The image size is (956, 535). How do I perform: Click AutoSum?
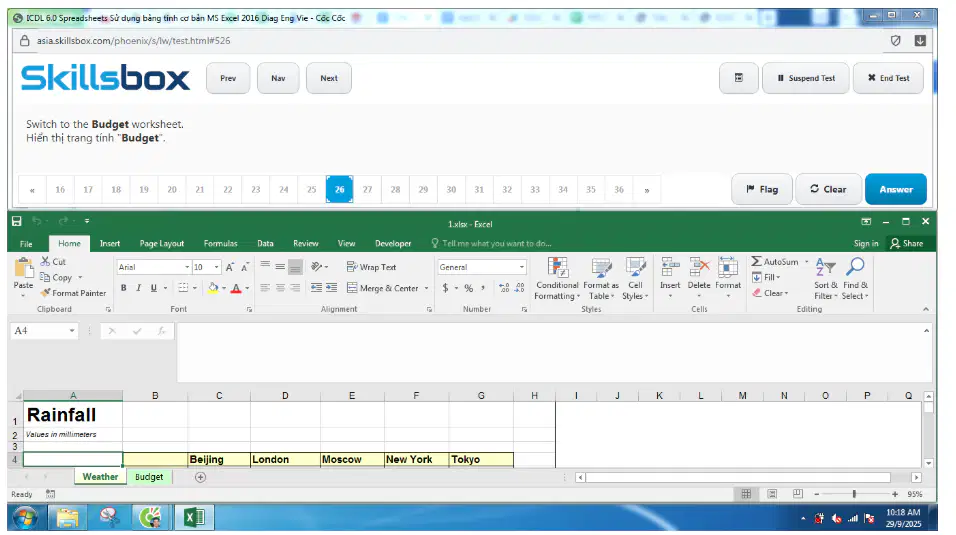click(x=775, y=261)
